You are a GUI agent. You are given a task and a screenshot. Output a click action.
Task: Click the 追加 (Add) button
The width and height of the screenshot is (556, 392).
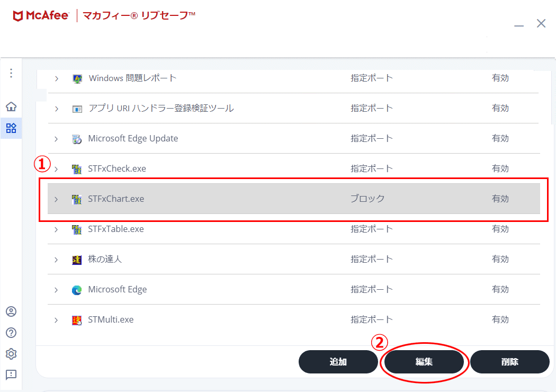pos(338,361)
